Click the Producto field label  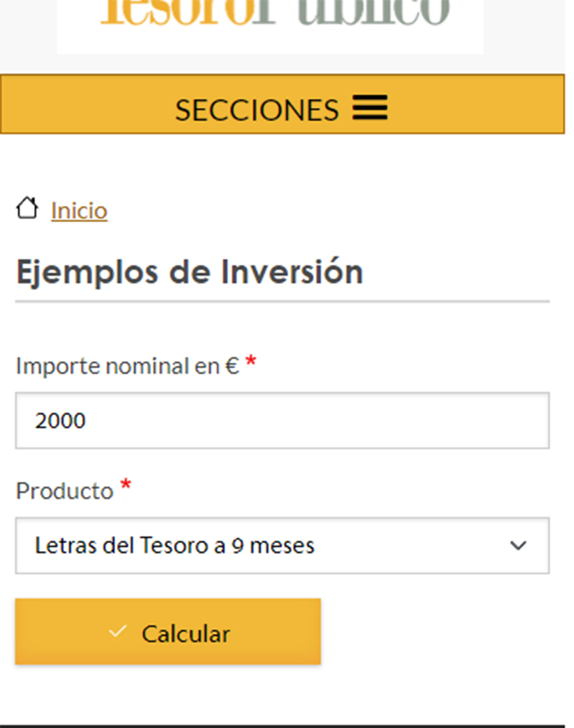[65, 491]
